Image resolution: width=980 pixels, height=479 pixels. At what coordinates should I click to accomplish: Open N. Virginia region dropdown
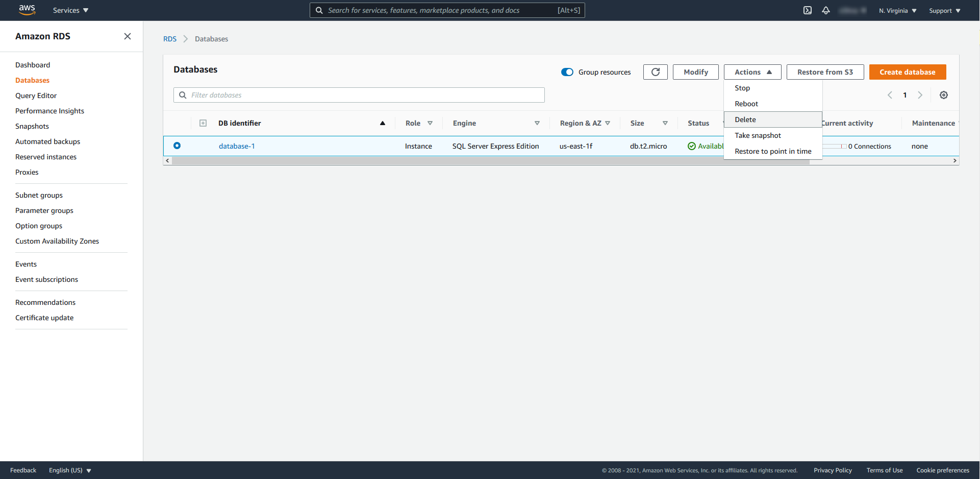(898, 10)
